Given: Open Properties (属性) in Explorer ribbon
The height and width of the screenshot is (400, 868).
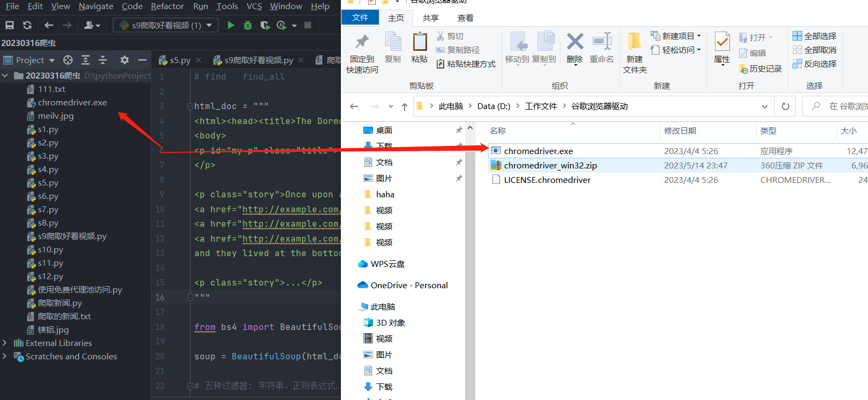Looking at the screenshot, I should tap(722, 48).
